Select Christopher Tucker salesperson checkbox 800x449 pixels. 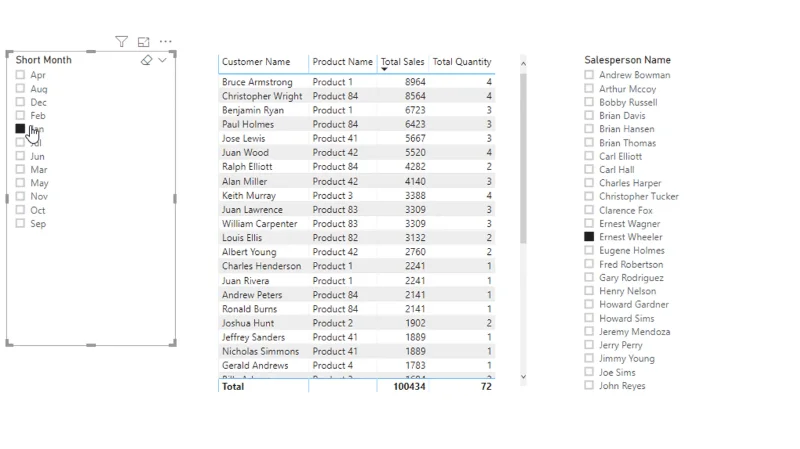589,196
